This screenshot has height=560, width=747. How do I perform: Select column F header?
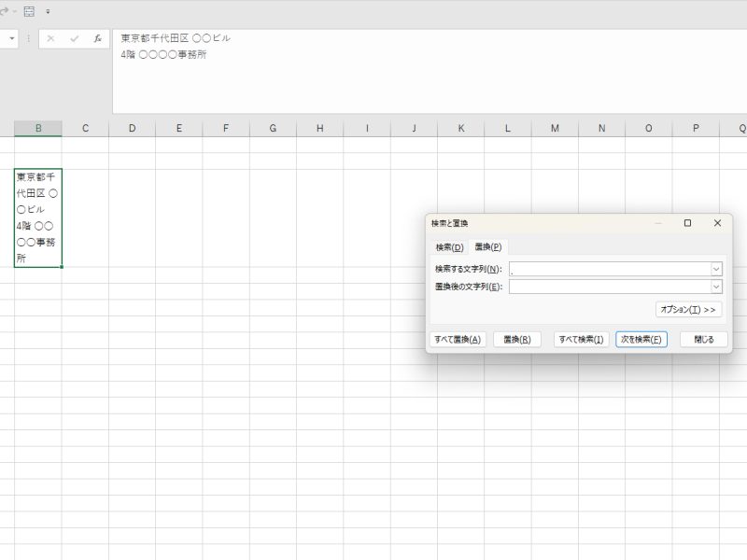point(226,128)
